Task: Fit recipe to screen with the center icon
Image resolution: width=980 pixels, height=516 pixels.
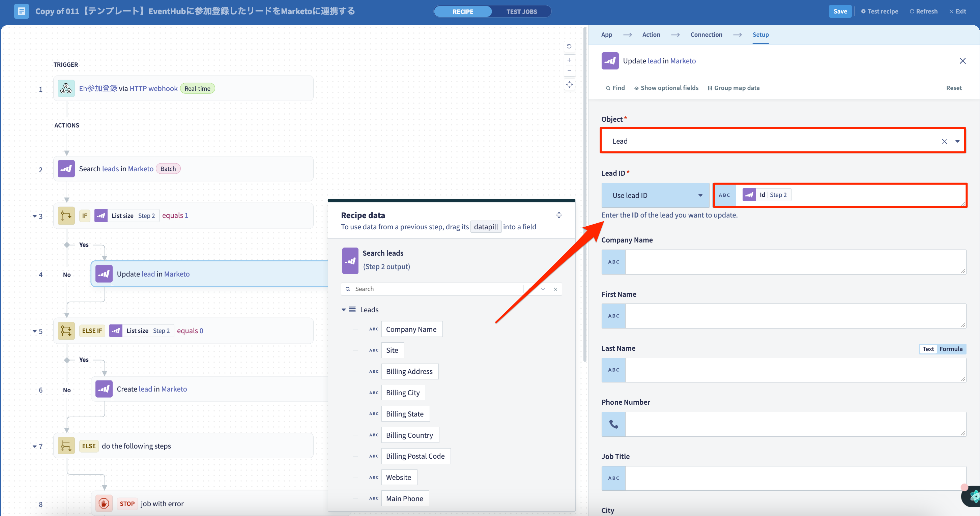Action: (x=569, y=84)
